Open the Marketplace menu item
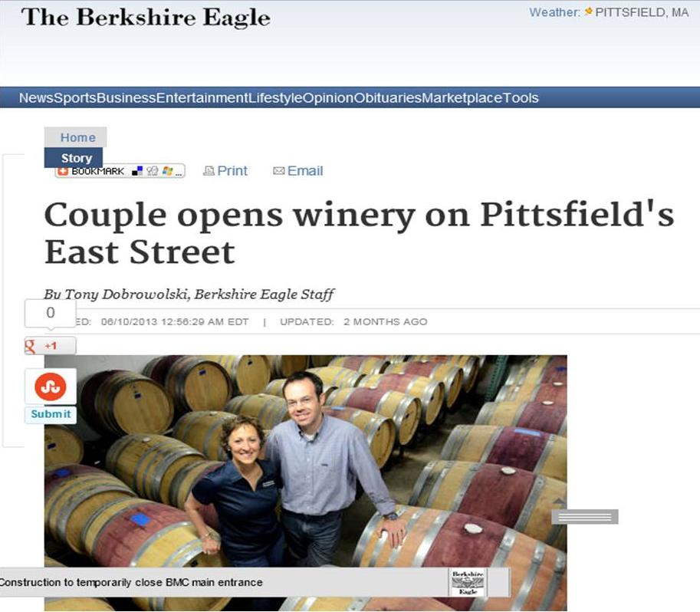This screenshot has height=612, width=700. 462,98
